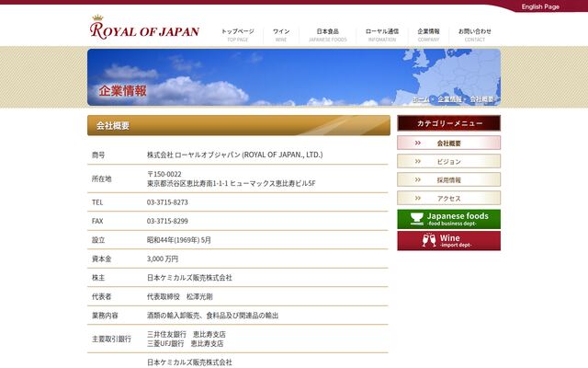
Task: Select アクセス in category menu
Action: tap(449, 199)
